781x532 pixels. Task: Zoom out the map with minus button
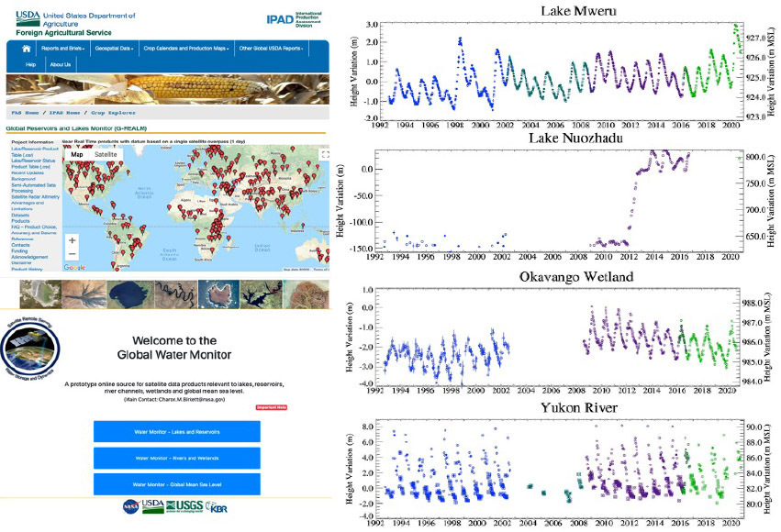(73, 254)
